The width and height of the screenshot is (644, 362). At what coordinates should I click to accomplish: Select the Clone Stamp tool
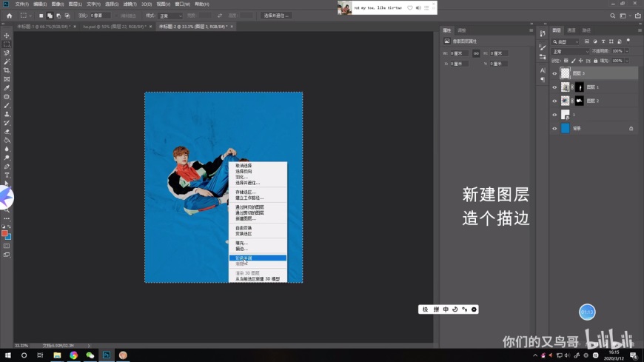coord(7,114)
